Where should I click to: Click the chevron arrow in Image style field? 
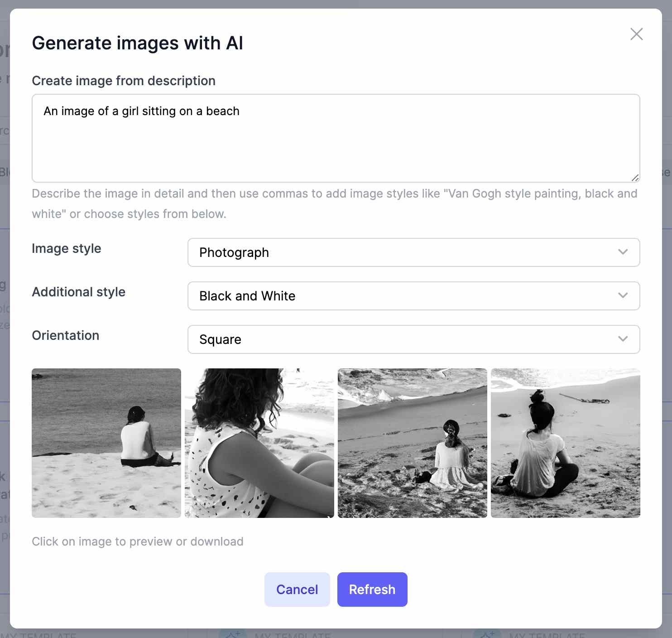pos(623,252)
